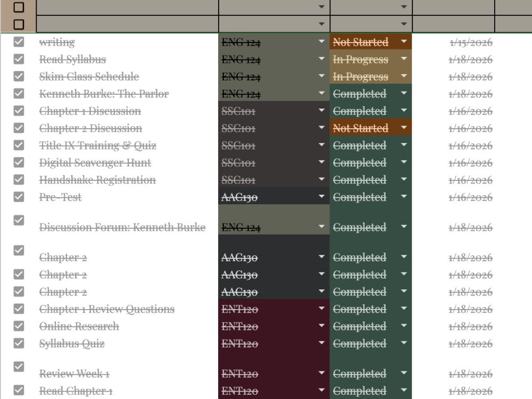532x399 pixels.
Task: Select the 'Syllabus Quiz' task cell
Action: coord(127,343)
